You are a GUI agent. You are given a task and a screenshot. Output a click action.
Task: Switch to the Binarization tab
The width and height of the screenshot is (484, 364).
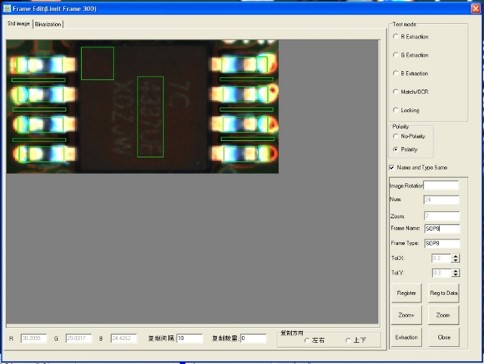point(48,24)
